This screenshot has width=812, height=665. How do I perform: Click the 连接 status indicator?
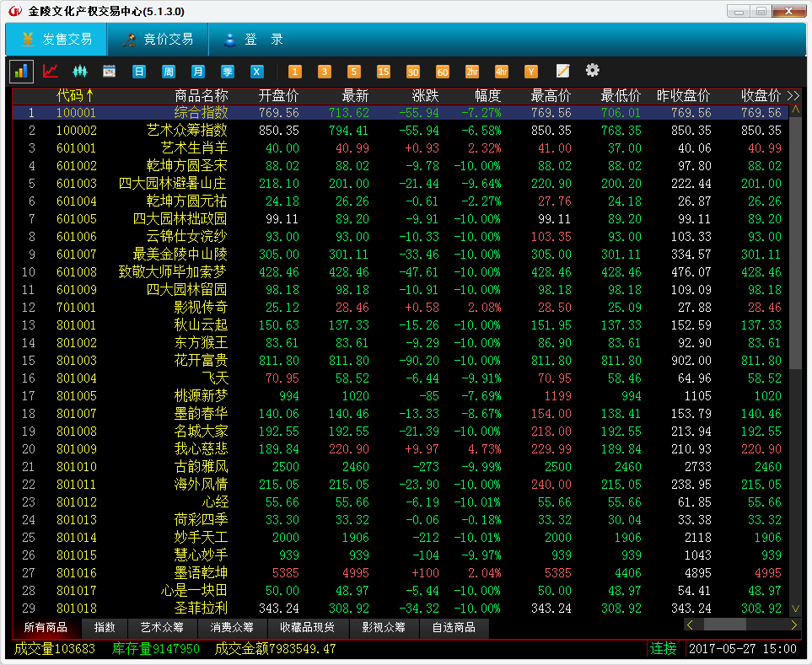pyautogui.click(x=664, y=648)
